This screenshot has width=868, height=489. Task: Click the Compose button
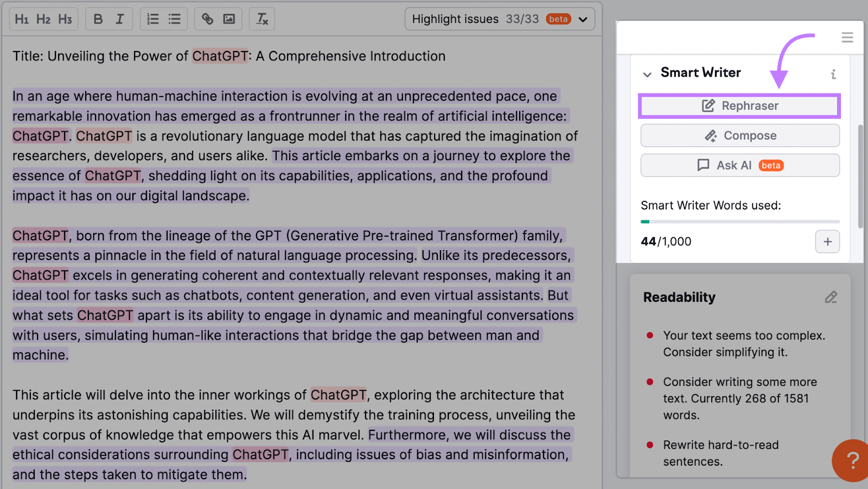click(740, 136)
